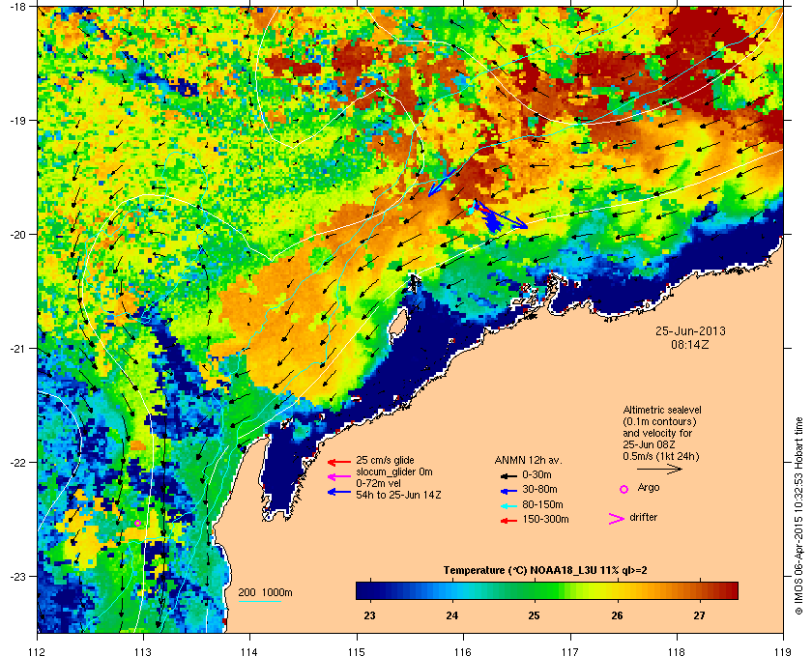Click the '0-30m' depth label

point(536,474)
